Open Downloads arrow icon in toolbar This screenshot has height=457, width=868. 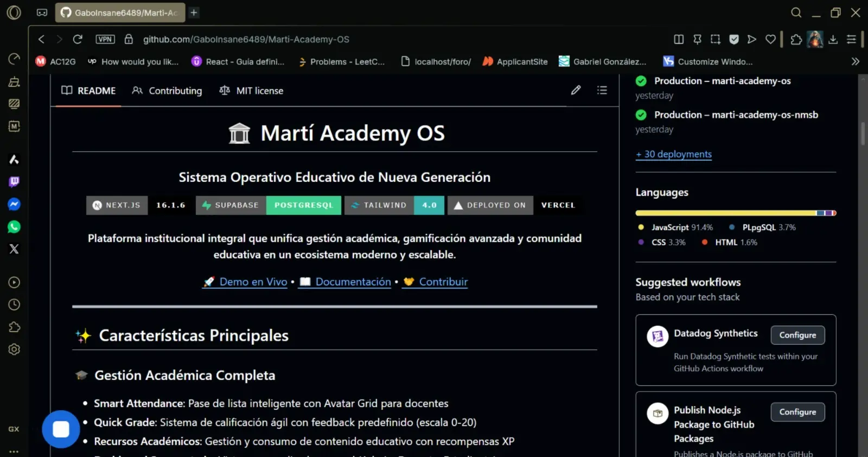tap(833, 39)
